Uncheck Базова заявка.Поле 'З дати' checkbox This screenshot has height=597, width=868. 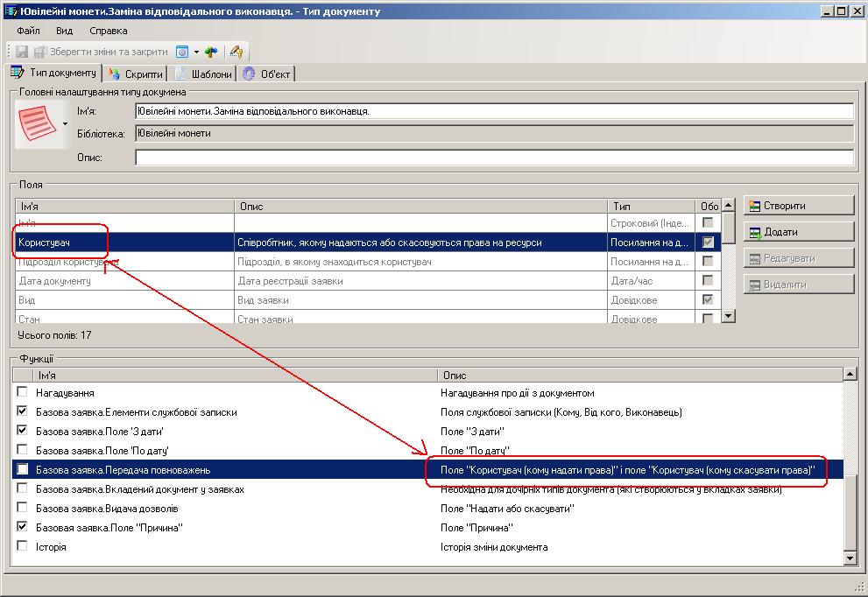[x=23, y=432]
